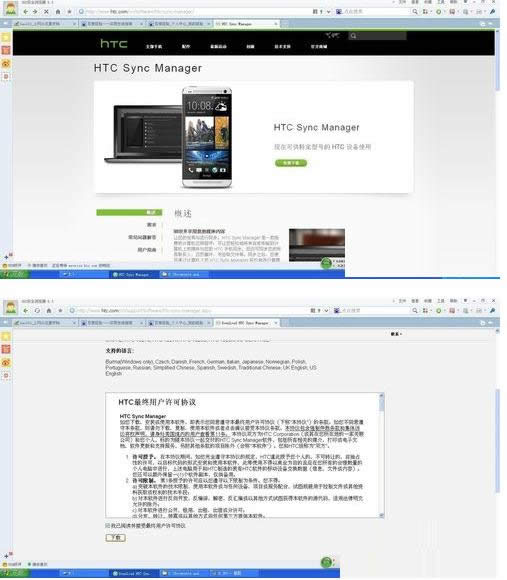Open 用户指南 in the left menu

[147, 250]
